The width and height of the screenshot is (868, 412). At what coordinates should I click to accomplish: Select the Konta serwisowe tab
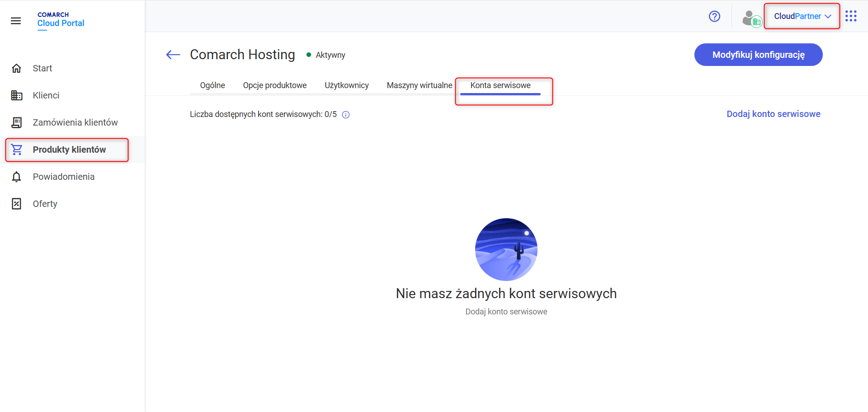[500, 85]
